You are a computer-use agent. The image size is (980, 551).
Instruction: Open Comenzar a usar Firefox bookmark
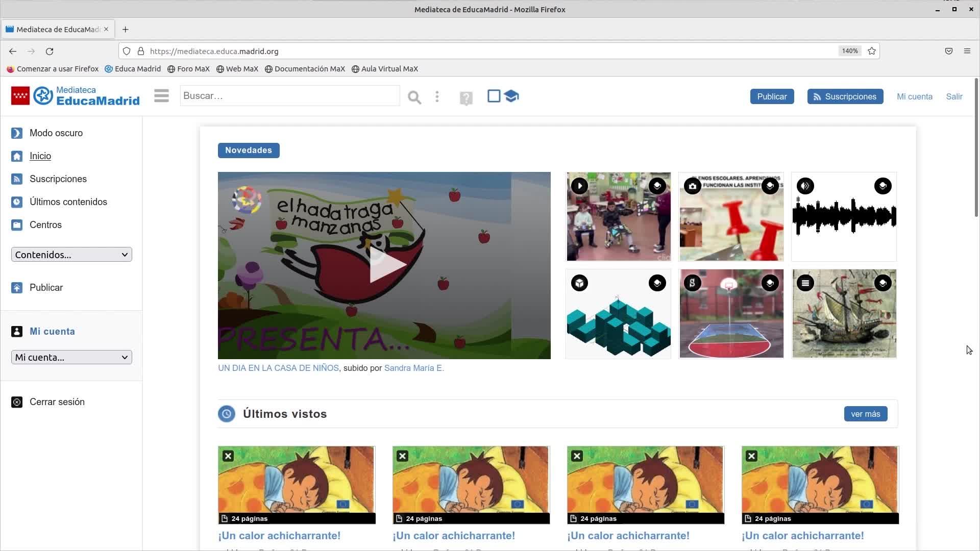[x=53, y=69]
